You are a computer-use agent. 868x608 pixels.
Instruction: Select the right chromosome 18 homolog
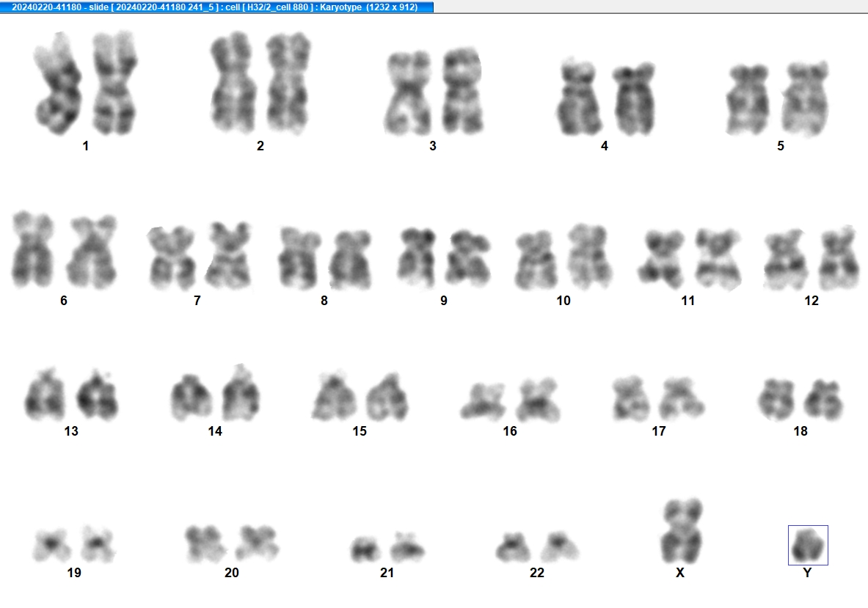click(x=824, y=400)
